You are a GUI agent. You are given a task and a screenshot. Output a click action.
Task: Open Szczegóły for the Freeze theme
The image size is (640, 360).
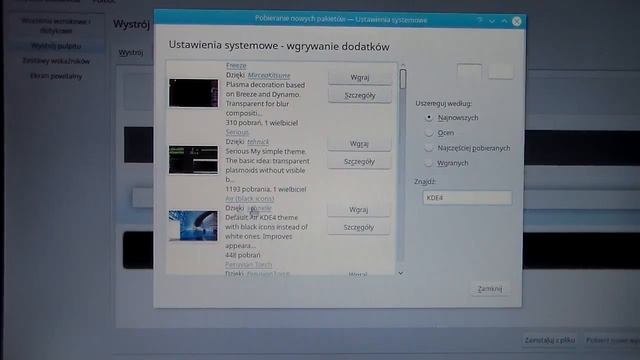[x=360, y=95]
